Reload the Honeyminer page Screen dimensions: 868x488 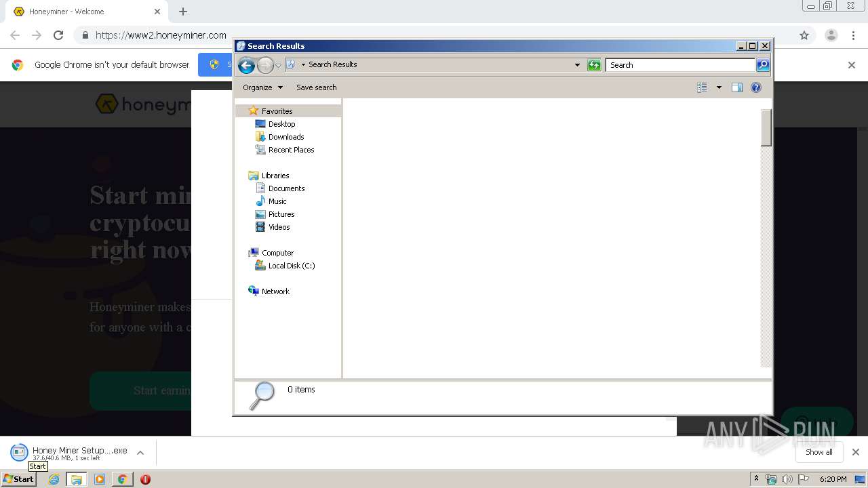tap(58, 35)
